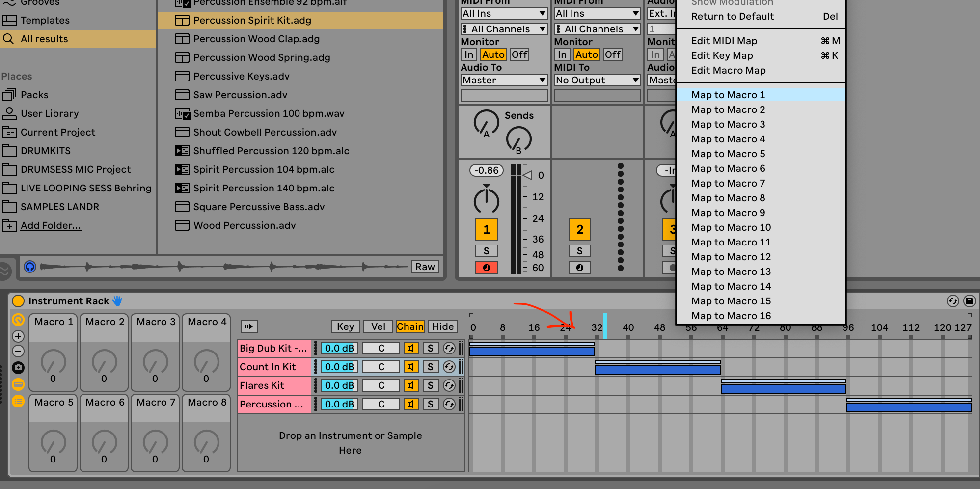Click the minus icon to remove macro controls
The image size is (980, 489).
click(18, 352)
